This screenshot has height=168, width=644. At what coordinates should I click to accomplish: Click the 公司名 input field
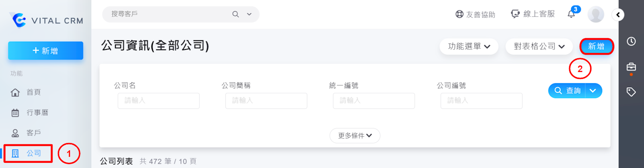click(x=158, y=101)
